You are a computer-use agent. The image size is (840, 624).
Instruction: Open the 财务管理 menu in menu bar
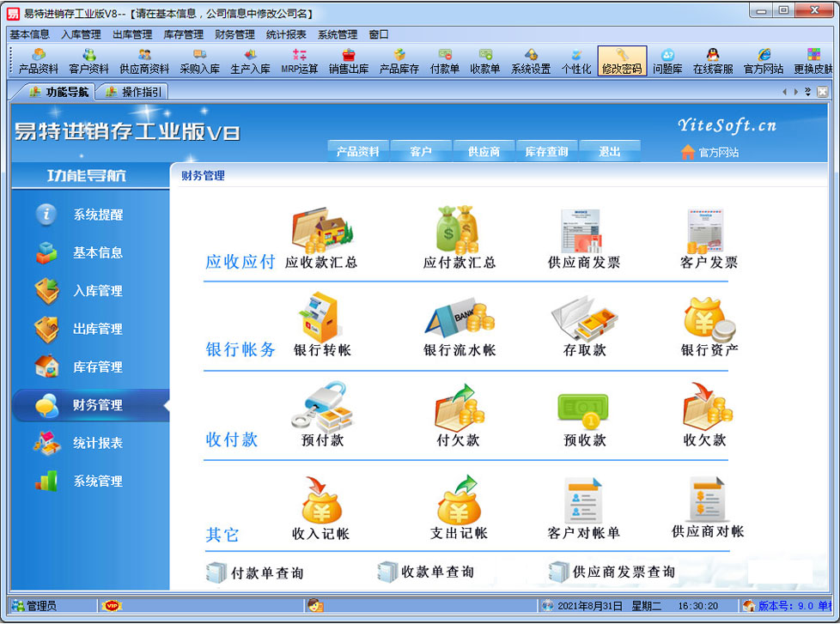point(234,34)
